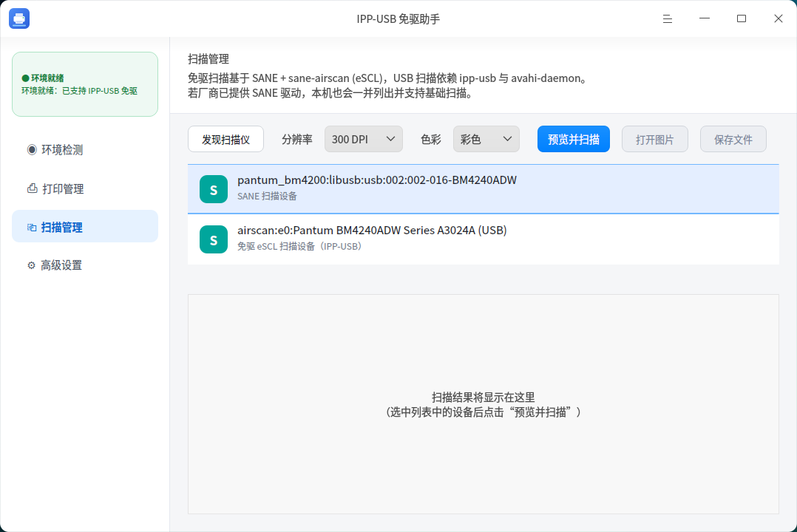This screenshot has width=797, height=532.
Task: Click the 环境检测 sidebar icon
Action: tap(32, 149)
